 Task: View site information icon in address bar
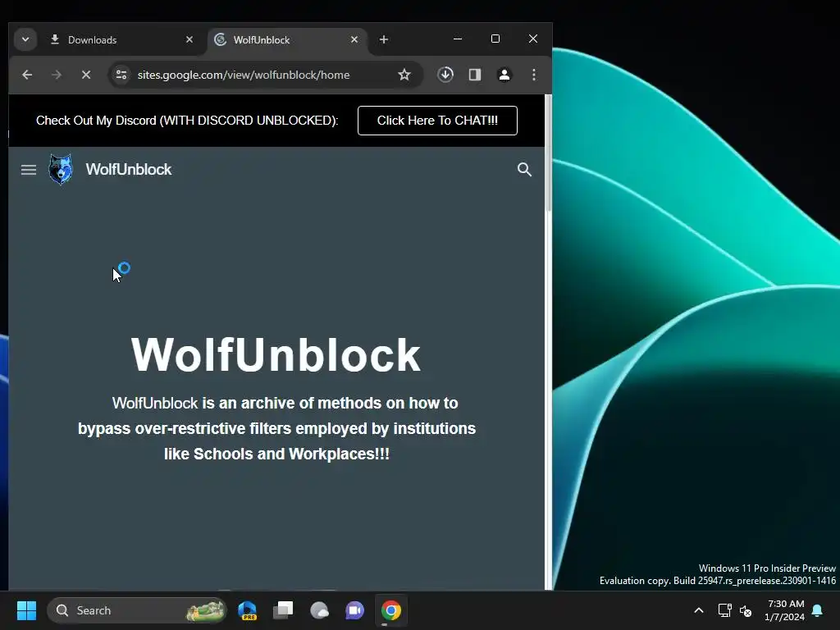click(121, 75)
